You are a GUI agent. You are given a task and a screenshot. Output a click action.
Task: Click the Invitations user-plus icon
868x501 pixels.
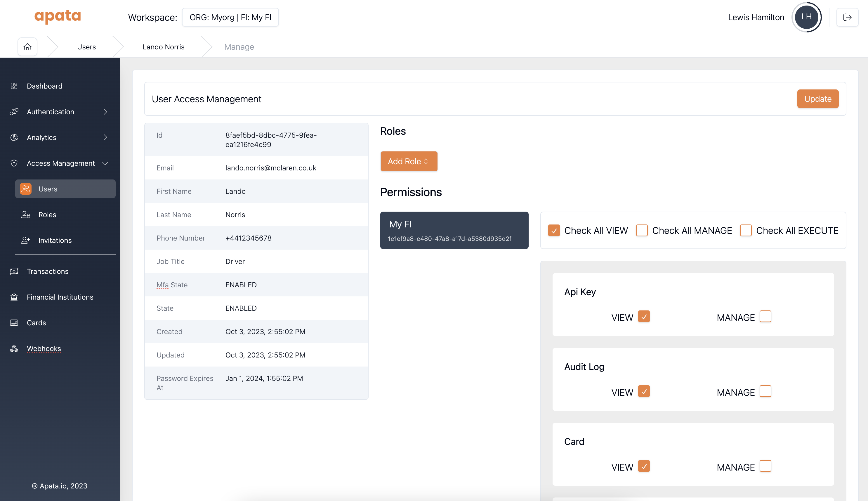tap(26, 240)
